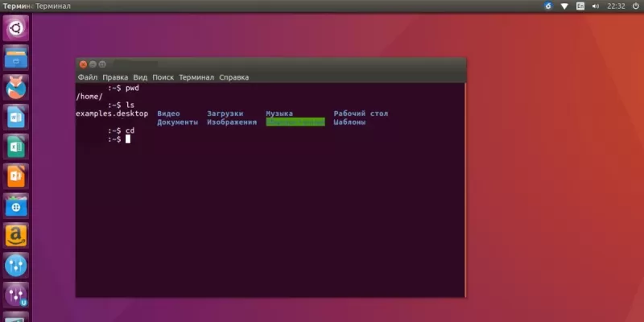Viewport: 644px width, 322px height.
Task: Click the Рабочий стол directory name
Action: click(x=361, y=114)
